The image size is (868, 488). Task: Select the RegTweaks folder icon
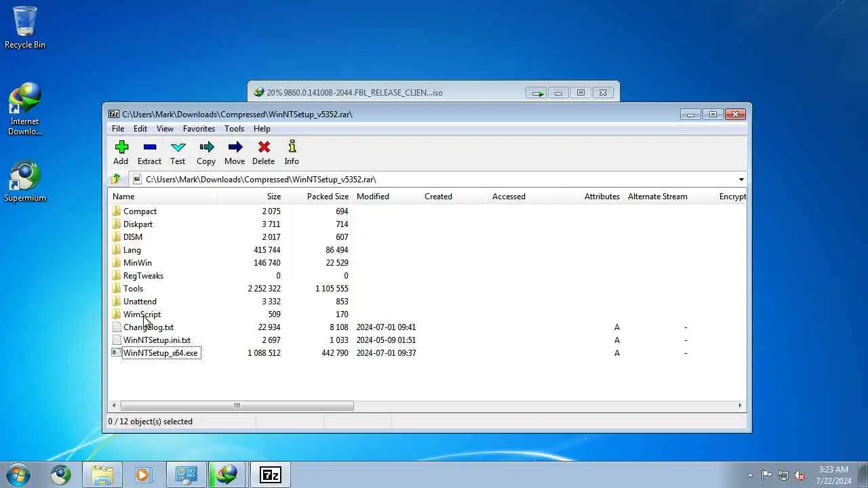pyautogui.click(x=117, y=276)
